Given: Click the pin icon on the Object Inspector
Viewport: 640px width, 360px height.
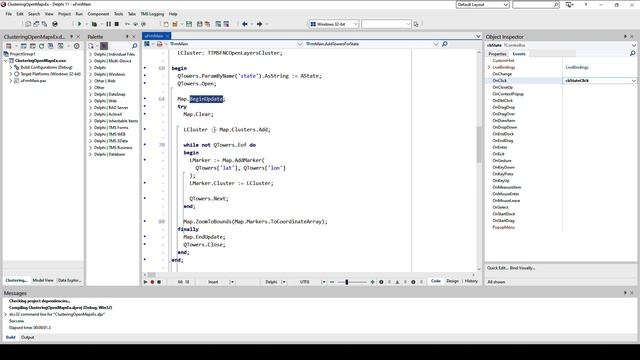Looking at the screenshot, I should [625, 36].
